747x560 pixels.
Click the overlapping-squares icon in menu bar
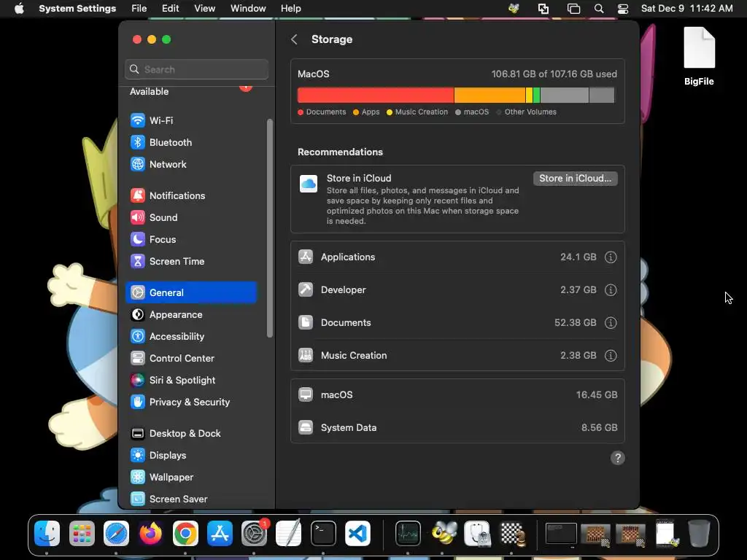coord(543,9)
